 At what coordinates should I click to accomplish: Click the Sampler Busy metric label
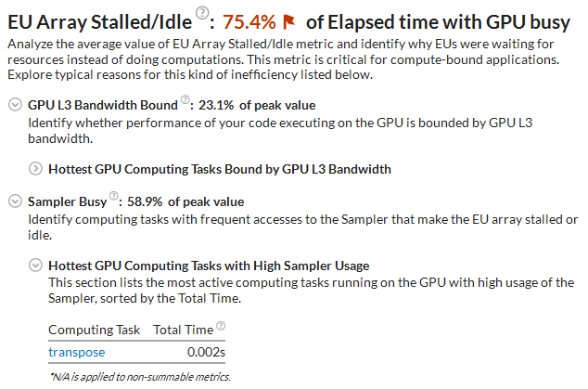67,200
